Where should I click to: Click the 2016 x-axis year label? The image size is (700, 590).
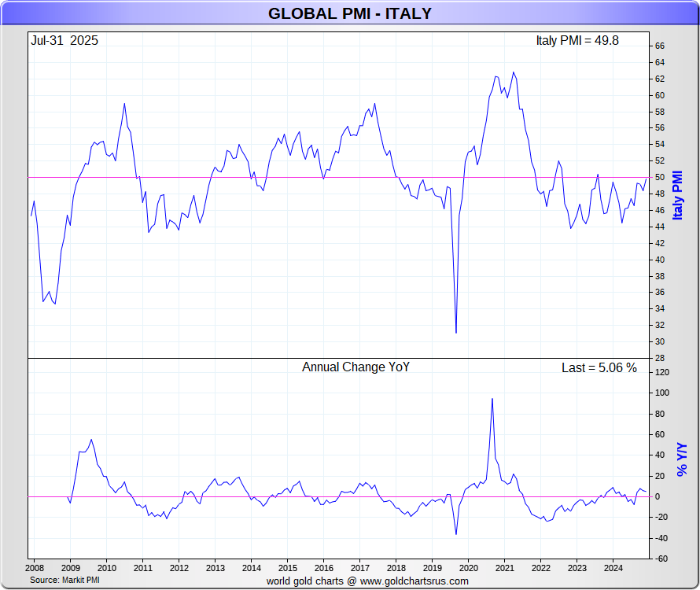[324, 568]
